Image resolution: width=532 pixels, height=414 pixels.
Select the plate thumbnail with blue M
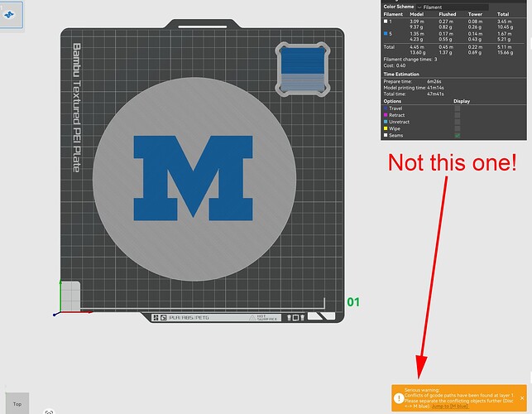[11, 15]
